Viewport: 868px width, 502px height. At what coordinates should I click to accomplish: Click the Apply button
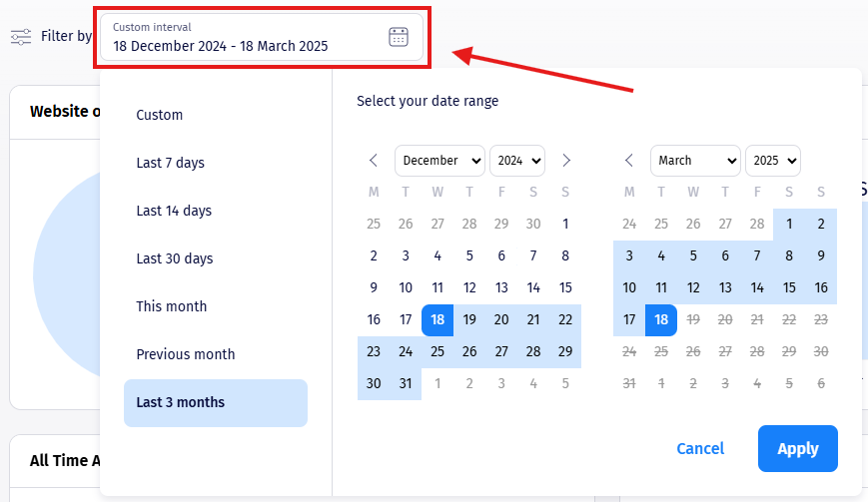797,448
